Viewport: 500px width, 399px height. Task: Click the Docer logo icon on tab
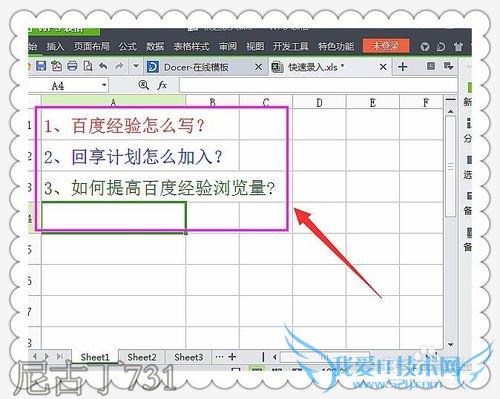pos(153,67)
